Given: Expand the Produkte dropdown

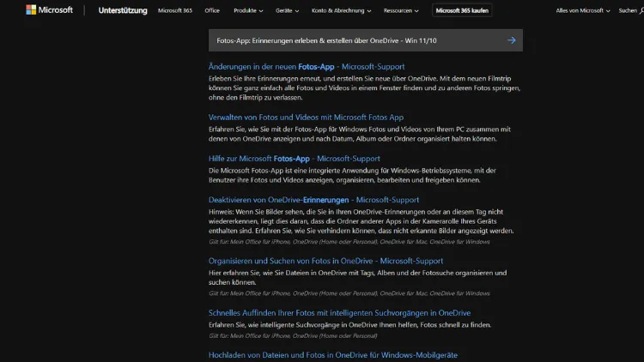Looking at the screenshot, I should pyautogui.click(x=248, y=10).
